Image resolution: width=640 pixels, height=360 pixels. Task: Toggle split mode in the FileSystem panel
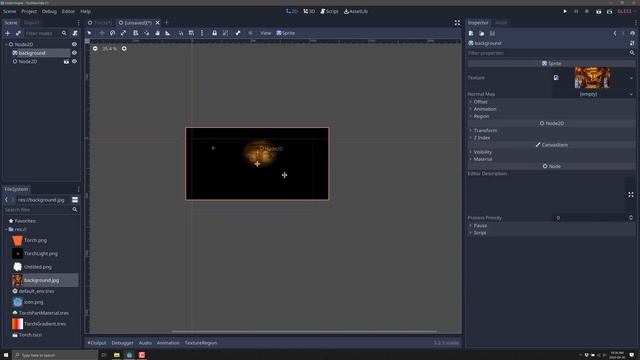click(75, 200)
